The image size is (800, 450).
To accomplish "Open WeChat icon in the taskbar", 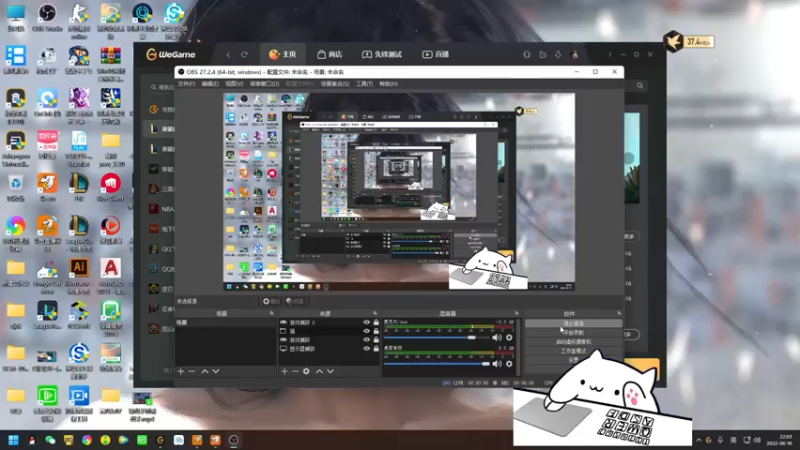I will [50, 440].
